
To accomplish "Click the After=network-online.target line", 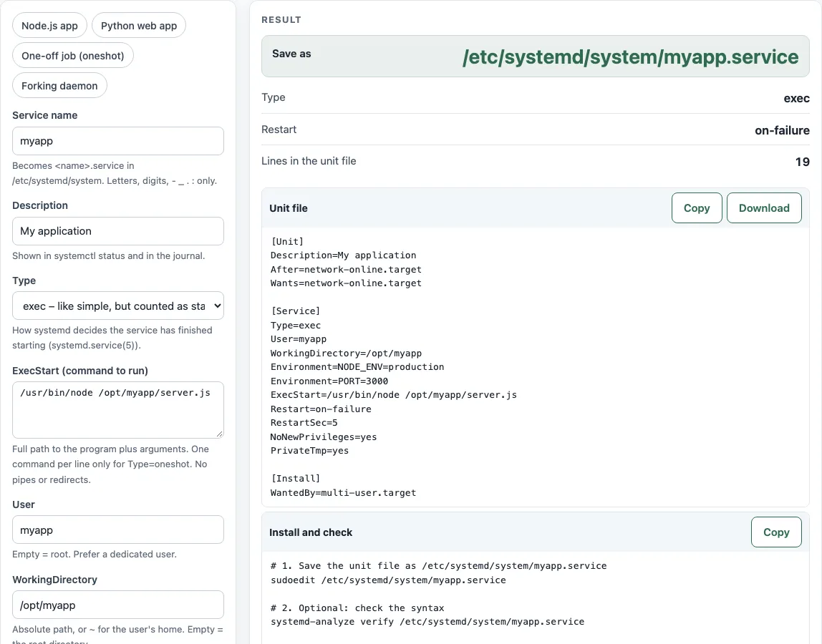I will (x=346, y=269).
